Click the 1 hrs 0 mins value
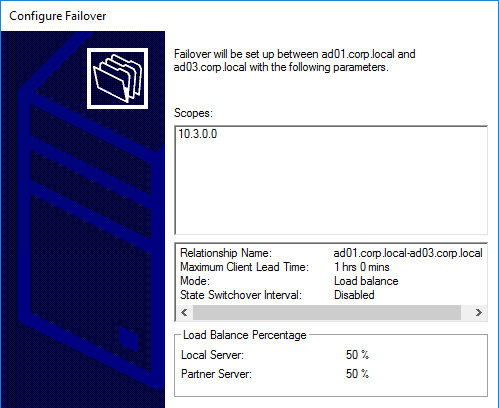The height and width of the screenshot is (408, 499). tap(362, 267)
